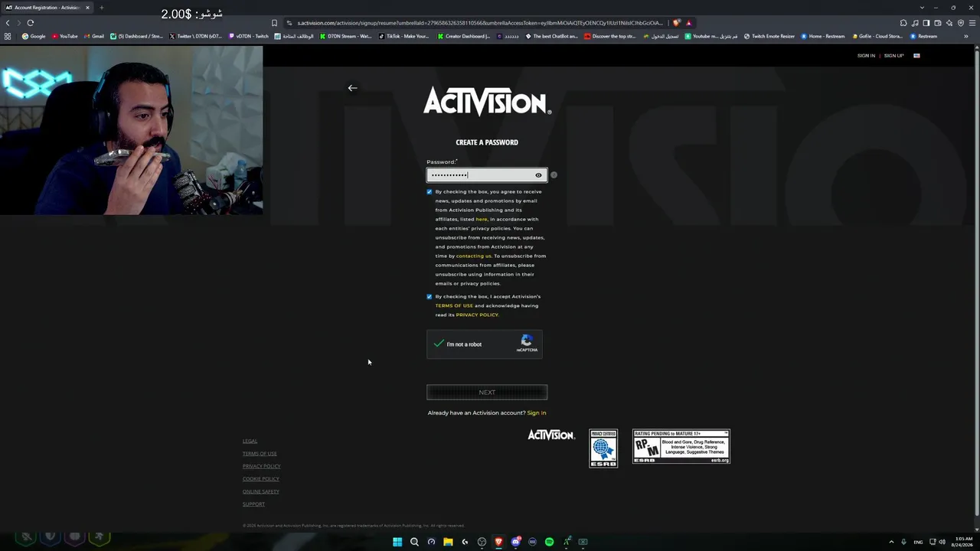This screenshot has width=980, height=551.
Task: Click the large Activision logo at top
Action: click(x=487, y=101)
